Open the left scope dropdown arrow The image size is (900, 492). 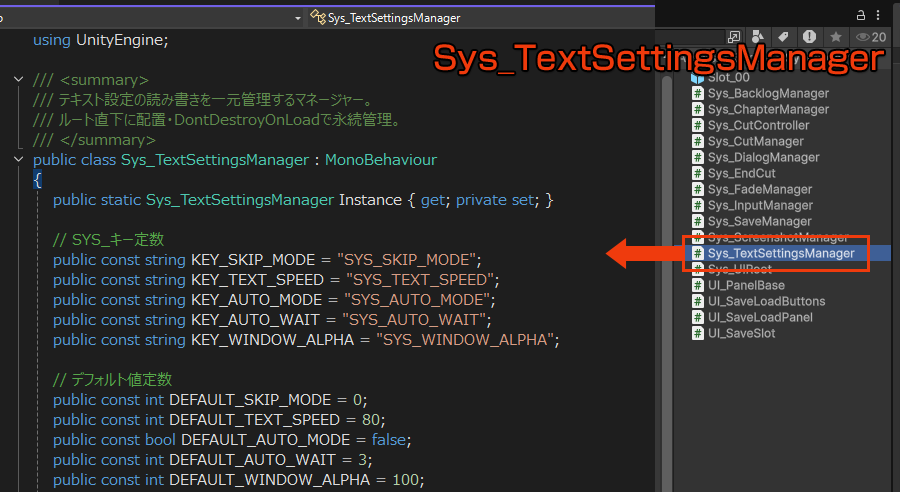298,18
